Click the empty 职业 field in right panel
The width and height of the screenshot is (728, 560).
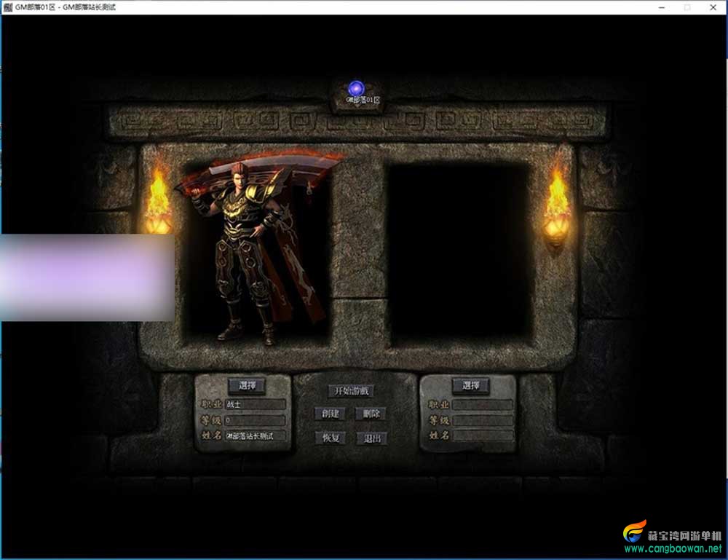[483, 405]
